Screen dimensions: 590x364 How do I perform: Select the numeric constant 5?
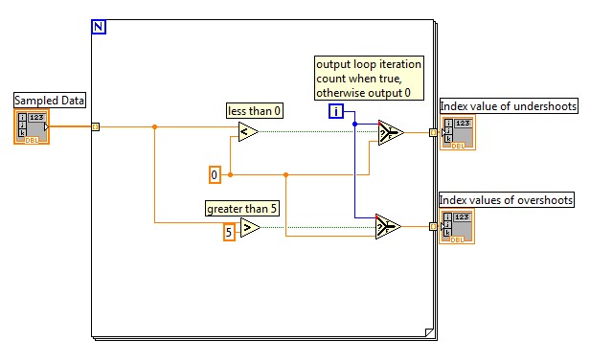[x=229, y=232]
